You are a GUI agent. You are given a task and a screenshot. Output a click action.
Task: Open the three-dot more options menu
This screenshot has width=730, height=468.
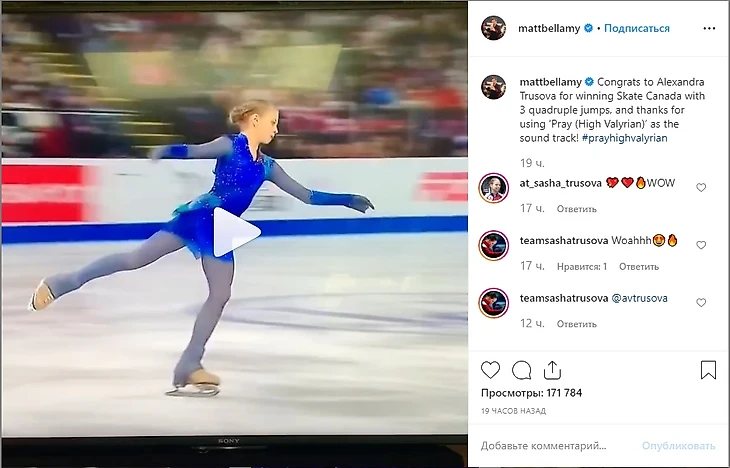pyautogui.click(x=709, y=28)
